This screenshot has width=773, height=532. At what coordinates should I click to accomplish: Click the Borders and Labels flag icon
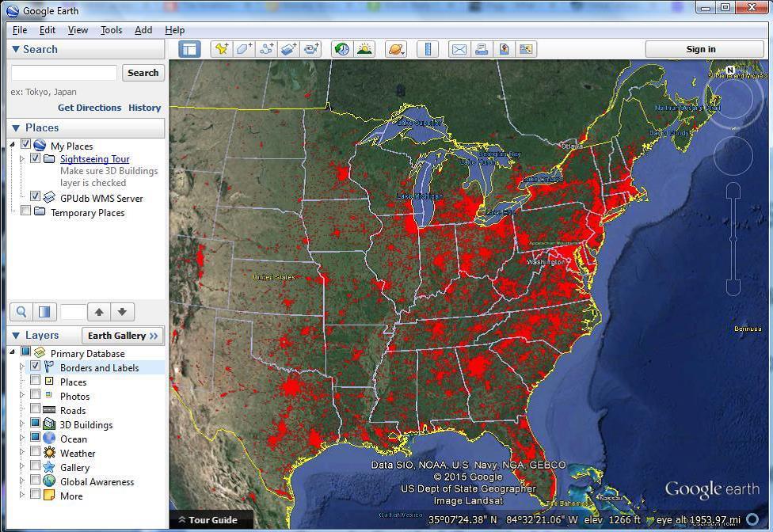[x=49, y=367]
